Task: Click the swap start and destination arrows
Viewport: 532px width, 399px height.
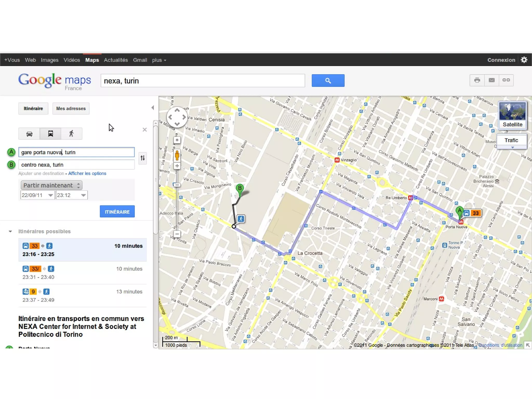Action: [x=143, y=158]
